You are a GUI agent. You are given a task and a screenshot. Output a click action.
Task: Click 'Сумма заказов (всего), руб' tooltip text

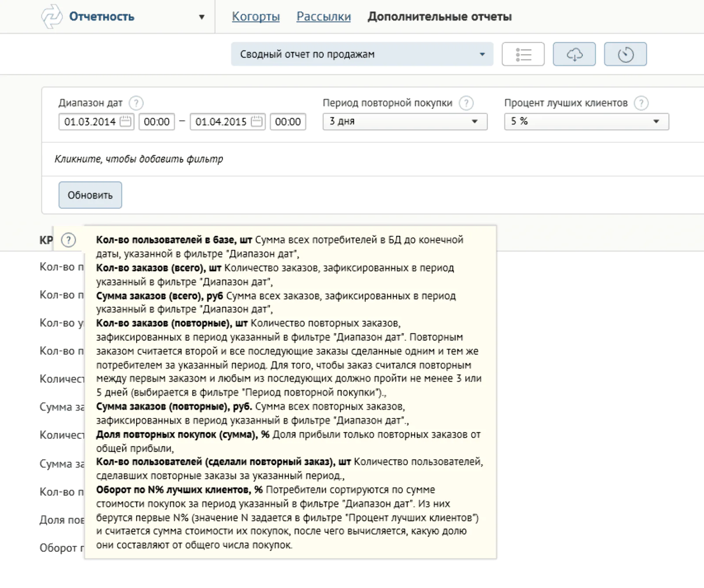160,296
